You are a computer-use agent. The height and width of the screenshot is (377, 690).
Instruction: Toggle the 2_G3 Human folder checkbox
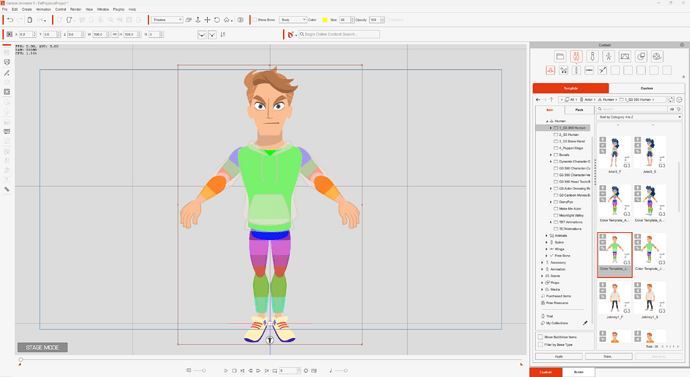coord(556,135)
